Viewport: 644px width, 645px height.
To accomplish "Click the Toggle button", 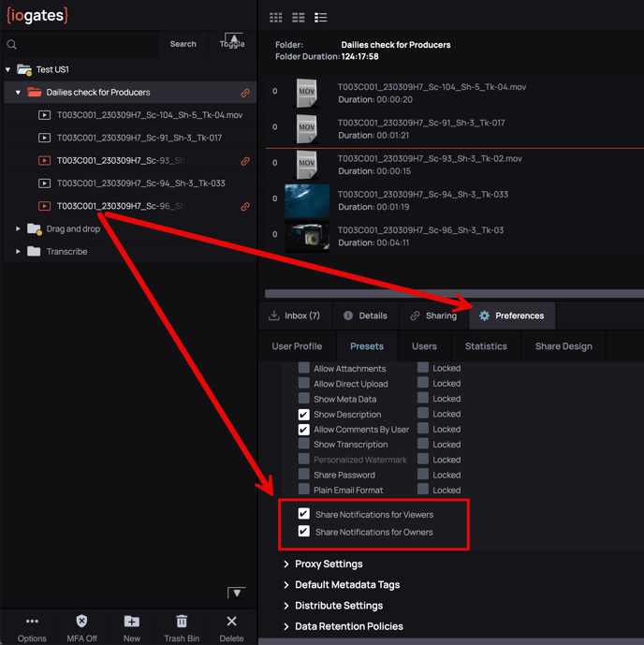I will tap(231, 44).
